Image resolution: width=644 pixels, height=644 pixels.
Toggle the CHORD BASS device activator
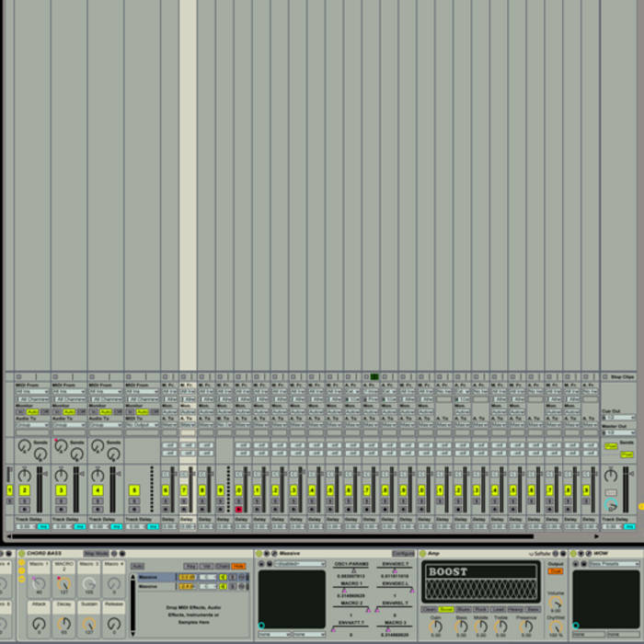pyautogui.click(x=20, y=554)
